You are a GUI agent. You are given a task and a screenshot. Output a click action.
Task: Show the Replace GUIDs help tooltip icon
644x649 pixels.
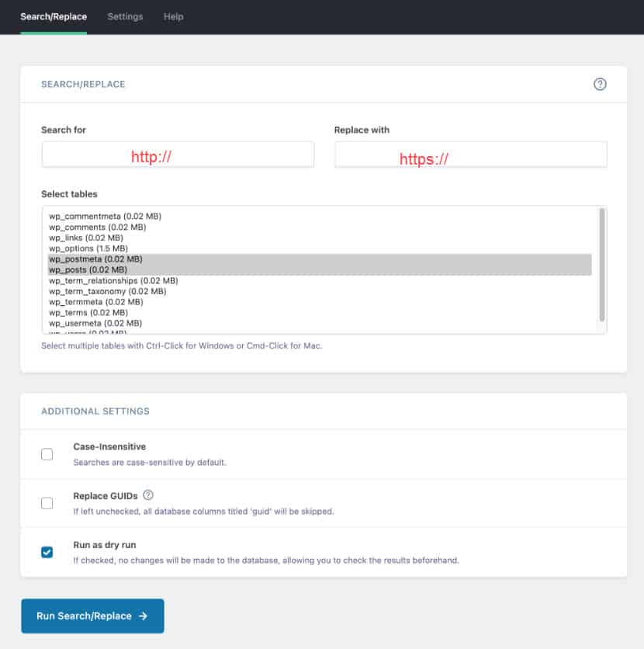[148, 495]
